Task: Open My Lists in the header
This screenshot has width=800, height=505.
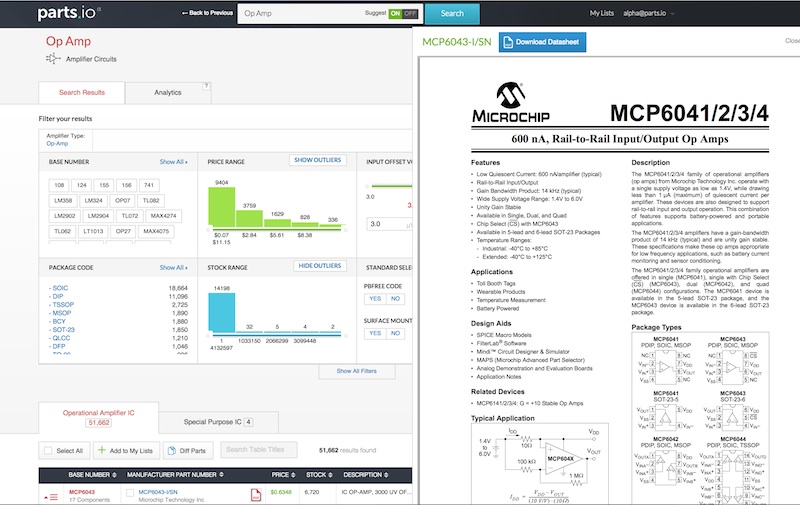Action: tap(602, 13)
